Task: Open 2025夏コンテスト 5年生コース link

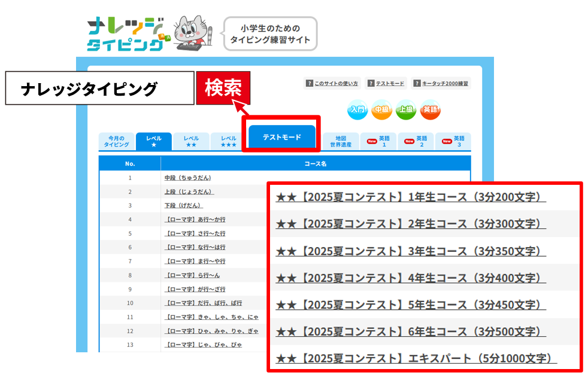Action: 411,305
